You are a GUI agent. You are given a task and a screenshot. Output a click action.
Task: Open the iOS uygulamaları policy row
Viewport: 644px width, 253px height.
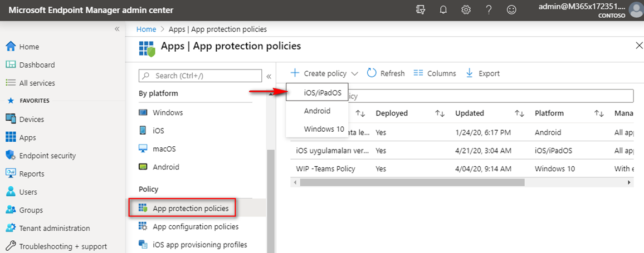[x=461, y=151]
